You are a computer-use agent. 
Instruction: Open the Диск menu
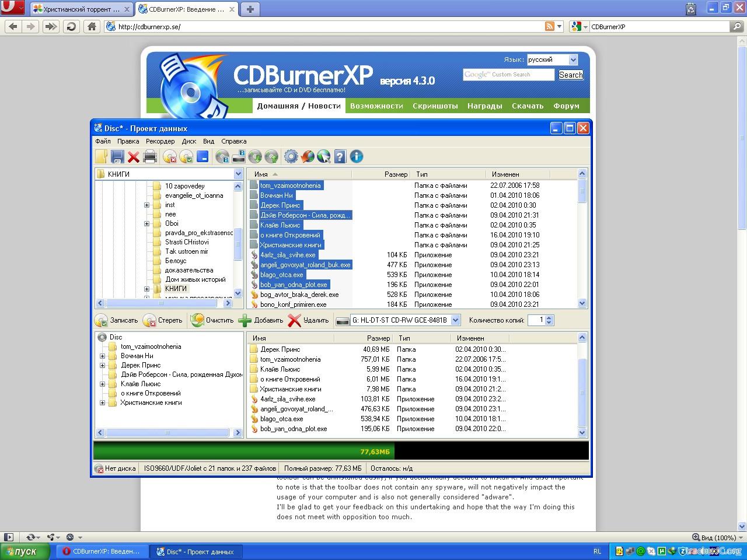tap(189, 141)
